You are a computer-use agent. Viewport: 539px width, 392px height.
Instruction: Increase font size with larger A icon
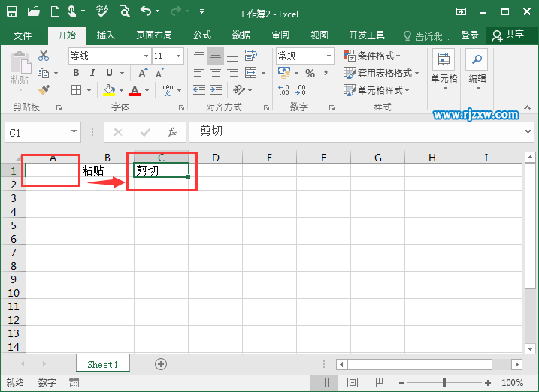143,73
